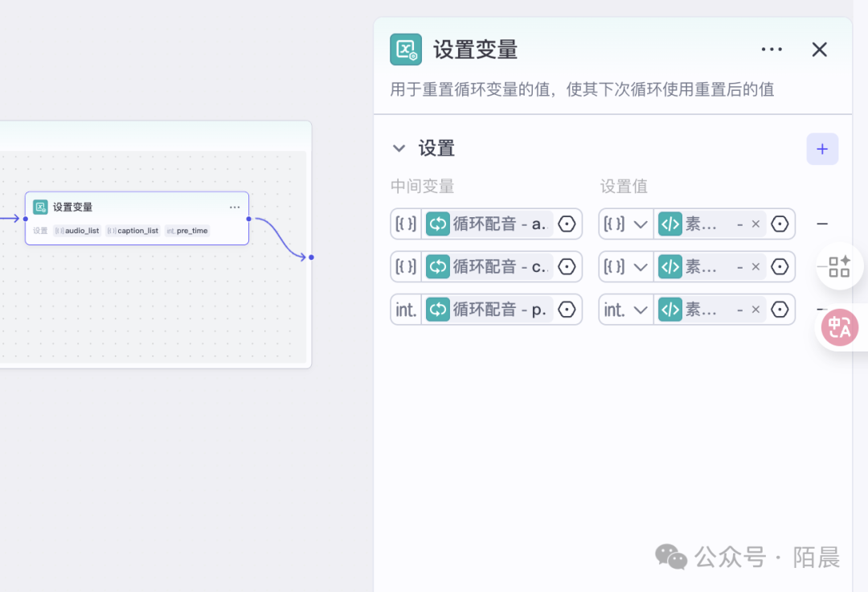The height and width of the screenshot is (592, 868).
Task: Click hexagon icon in first 循环配音 variable row
Action: (567, 224)
